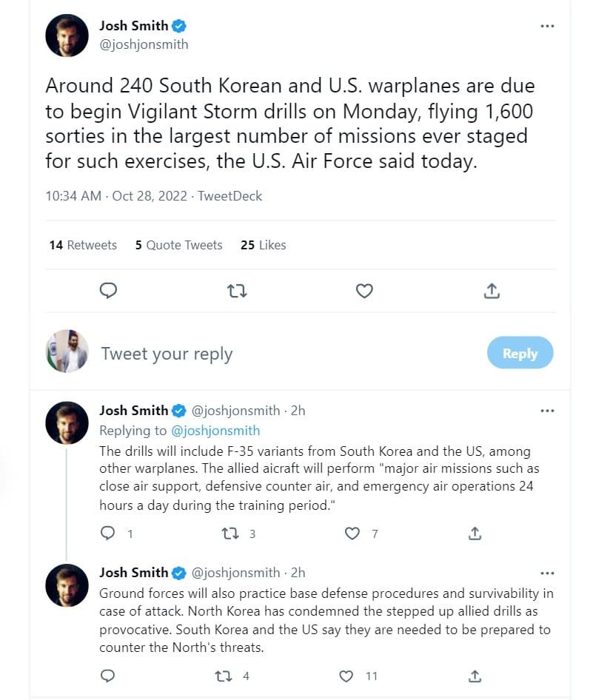Open share options on the ground forces tweet
The width and height of the screenshot is (596, 700).
point(475,676)
